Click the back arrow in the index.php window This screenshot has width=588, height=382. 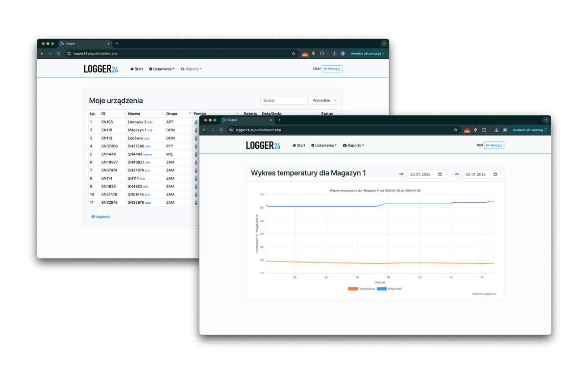(x=42, y=53)
